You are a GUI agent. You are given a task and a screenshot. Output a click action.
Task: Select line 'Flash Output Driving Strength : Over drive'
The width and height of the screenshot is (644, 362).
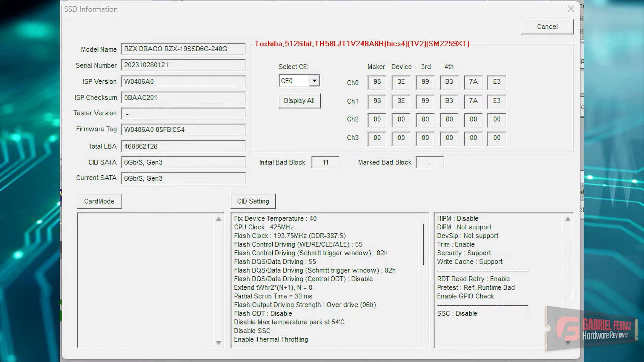click(x=305, y=305)
